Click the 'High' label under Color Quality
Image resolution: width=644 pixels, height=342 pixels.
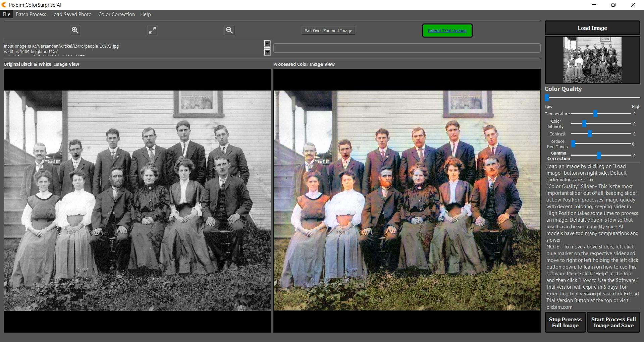point(636,107)
